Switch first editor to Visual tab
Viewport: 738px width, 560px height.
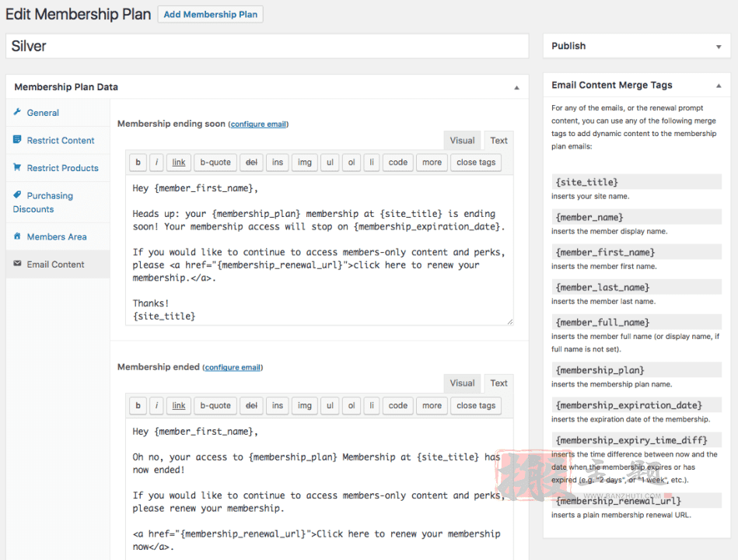[x=462, y=141]
